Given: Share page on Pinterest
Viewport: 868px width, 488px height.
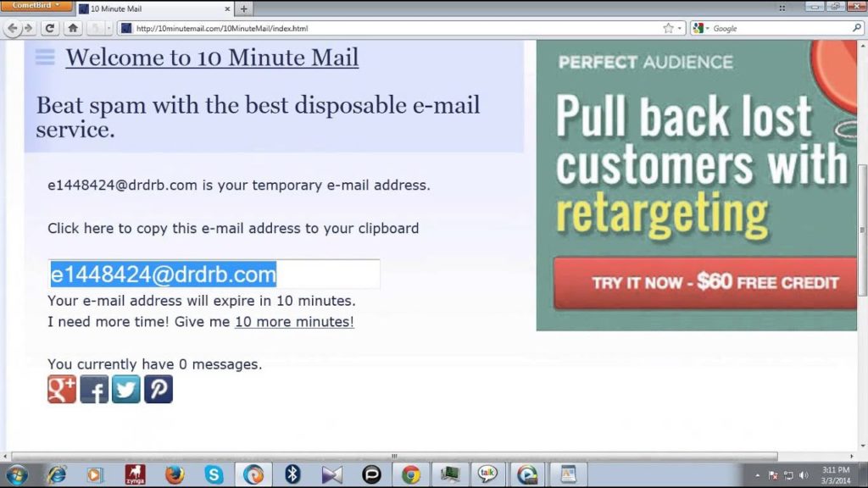Looking at the screenshot, I should [x=159, y=389].
